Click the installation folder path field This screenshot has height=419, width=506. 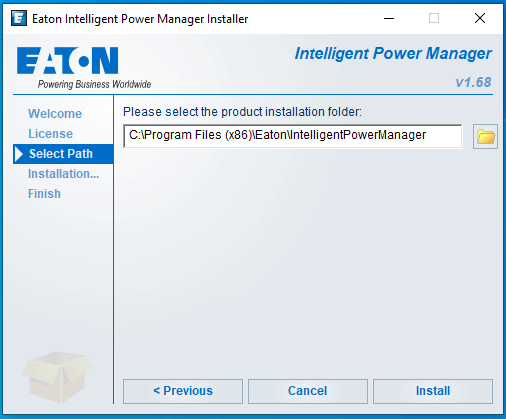(x=293, y=136)
